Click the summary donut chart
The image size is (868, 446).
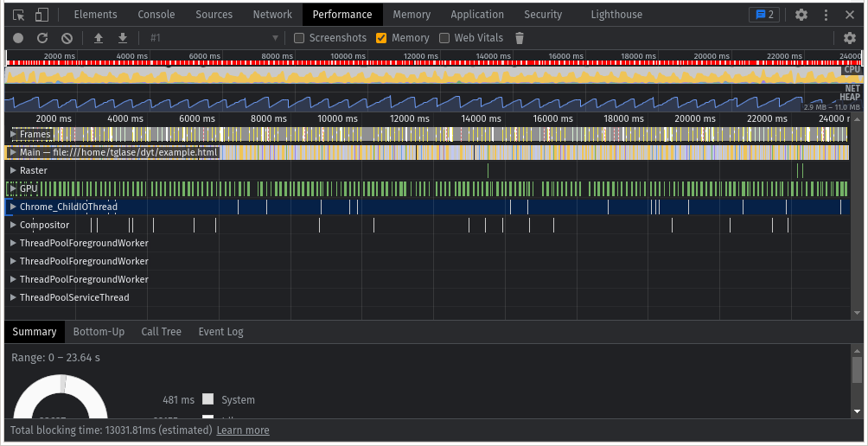60,396
